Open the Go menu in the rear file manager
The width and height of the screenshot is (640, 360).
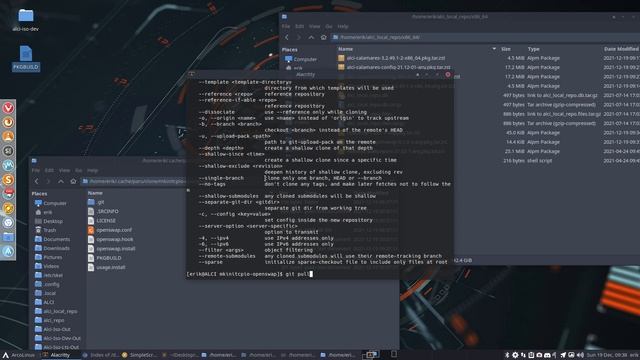coord(329,26)
